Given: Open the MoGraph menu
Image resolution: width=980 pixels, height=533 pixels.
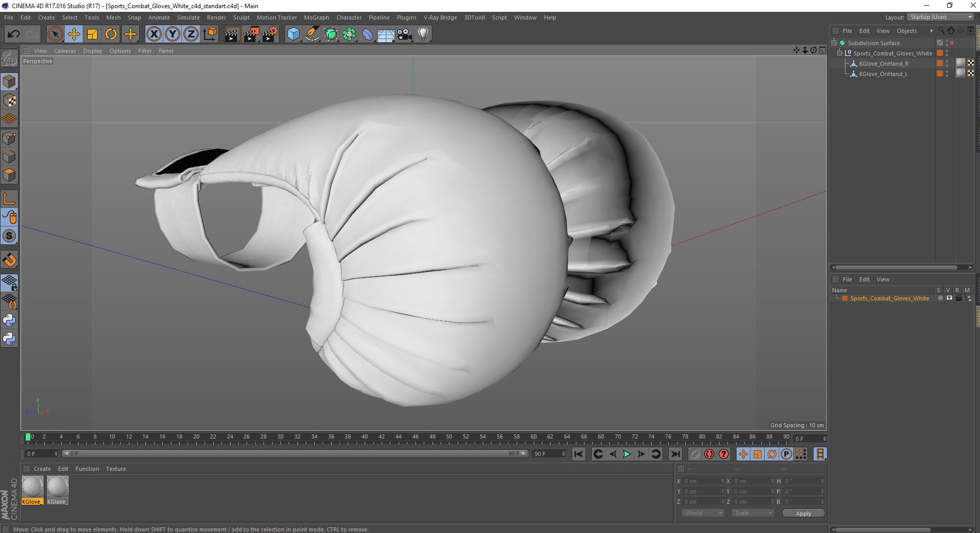Looking at the screenshot, I should 316,17.
